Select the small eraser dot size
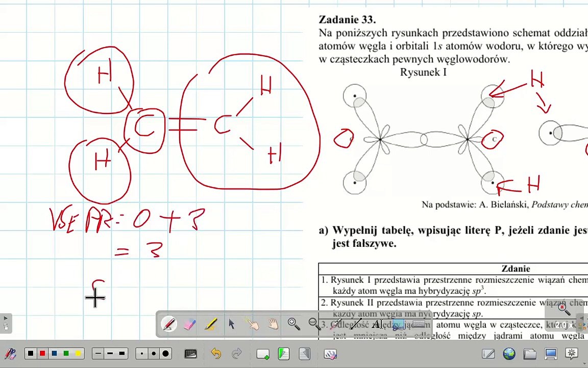This screenshot has width=588, height=368. point(142,353)
